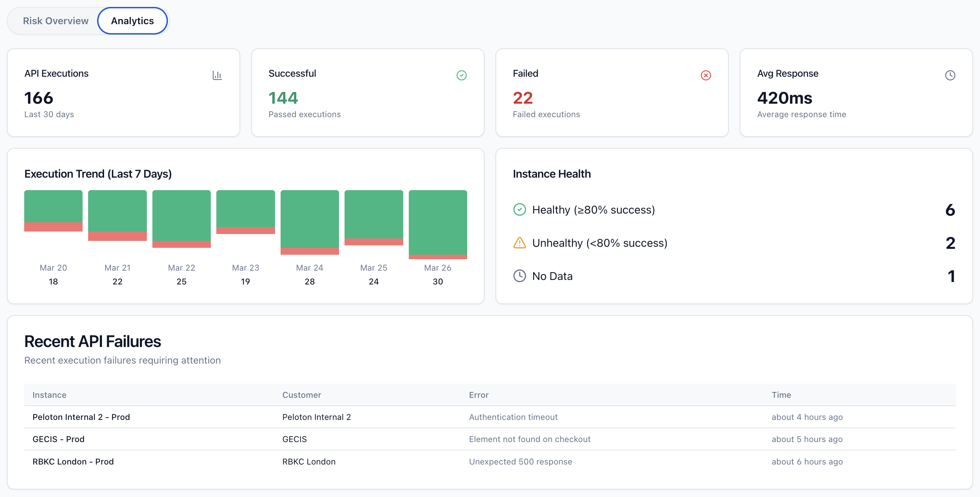Click the red error icon on Failed card

point(706,75)
